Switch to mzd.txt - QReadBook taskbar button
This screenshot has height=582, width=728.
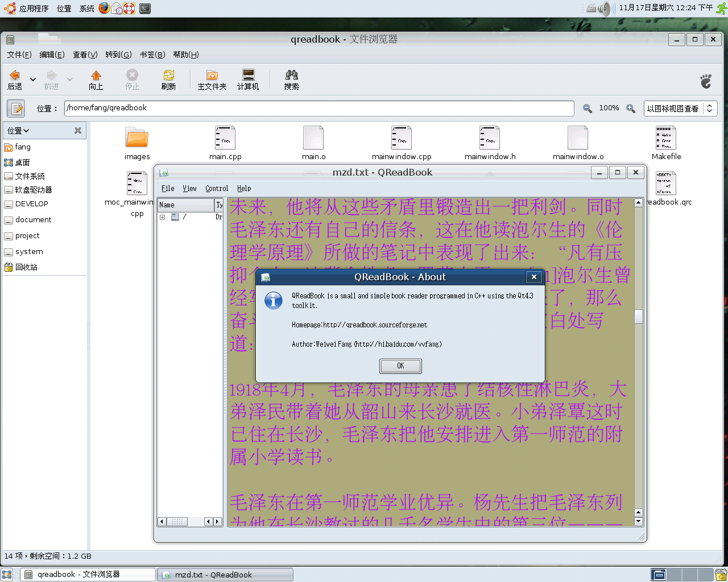tap(225, 575)
